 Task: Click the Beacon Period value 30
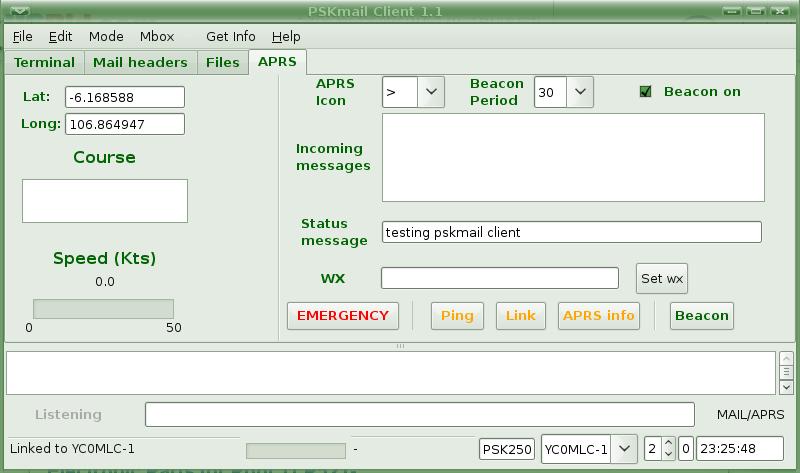pyautogui.click(x=551, y=92)
